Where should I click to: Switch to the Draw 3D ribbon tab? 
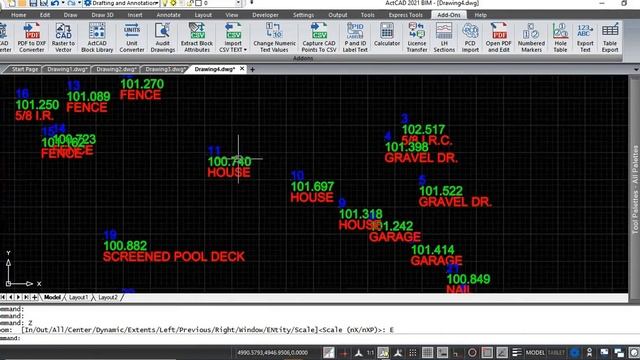[x=102, y=15]
